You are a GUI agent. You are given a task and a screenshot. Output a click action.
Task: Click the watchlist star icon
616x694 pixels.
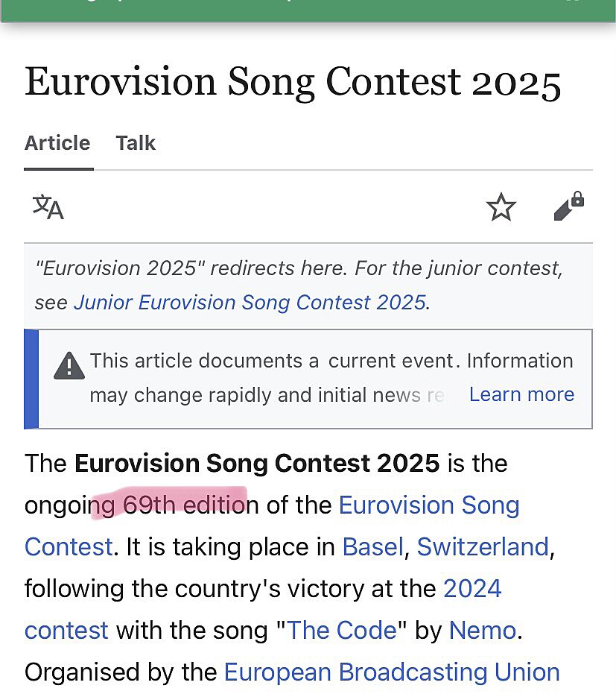pyautogui.click(x=501, y=207)
